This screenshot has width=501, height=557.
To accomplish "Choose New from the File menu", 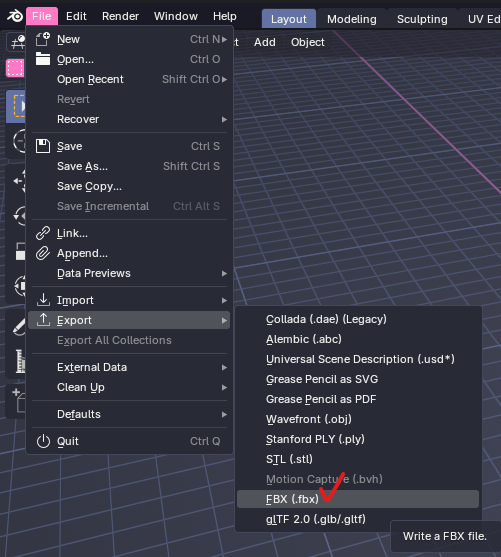I will 129,39.
